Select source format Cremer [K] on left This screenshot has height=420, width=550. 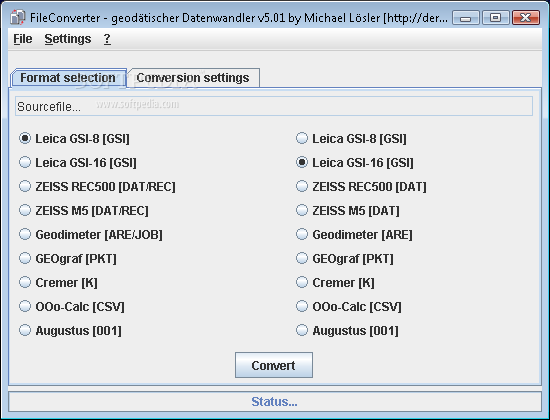59,282
